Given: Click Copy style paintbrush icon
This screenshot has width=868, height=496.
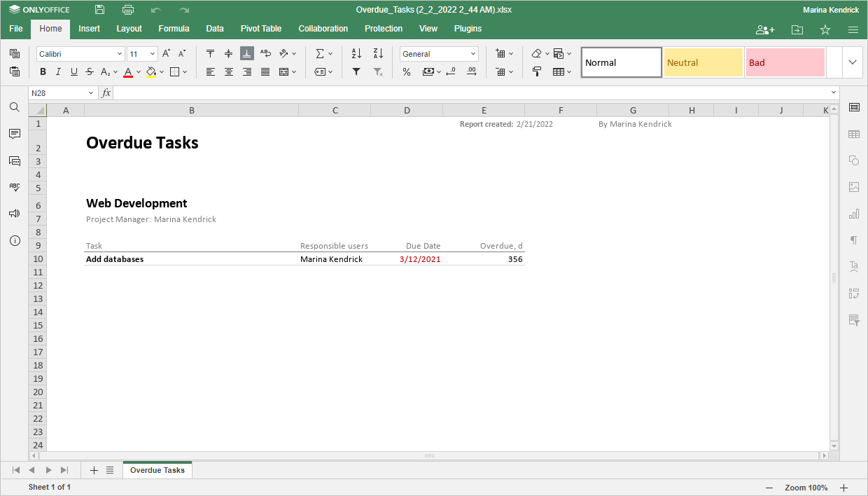Looking at the screenshot, I should [537, 71].
